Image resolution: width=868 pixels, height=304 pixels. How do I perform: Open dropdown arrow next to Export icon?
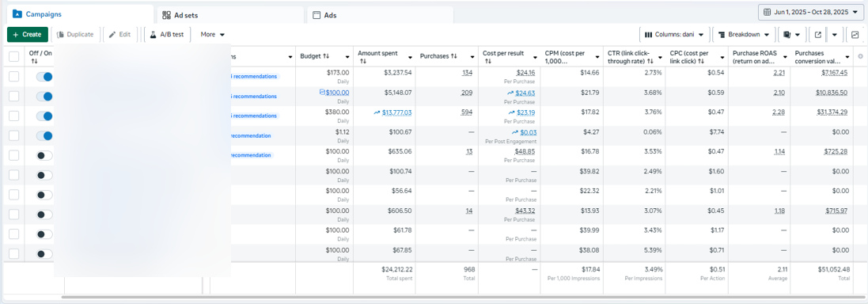834,34
